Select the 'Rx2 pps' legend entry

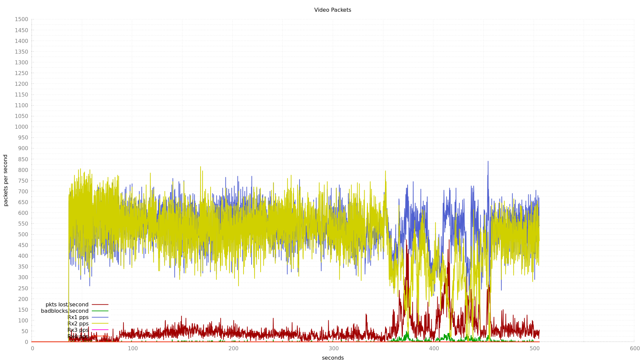[x=78, y=324]
